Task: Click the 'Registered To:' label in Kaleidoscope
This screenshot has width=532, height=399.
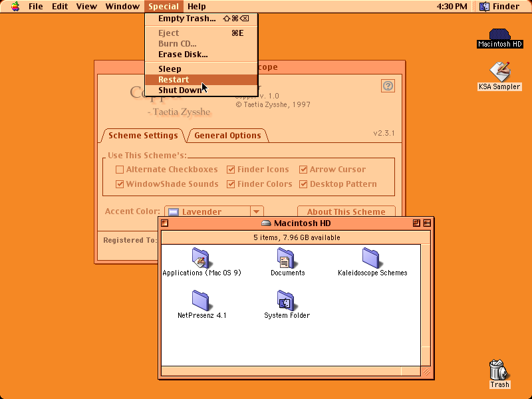Action: [130, 240]
